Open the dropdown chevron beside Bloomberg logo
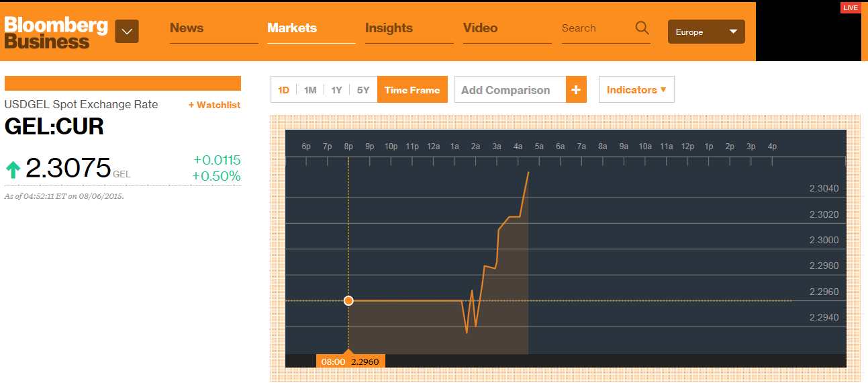Image resolution: width=868 pixels, height=383 pixels. point(127,32)
